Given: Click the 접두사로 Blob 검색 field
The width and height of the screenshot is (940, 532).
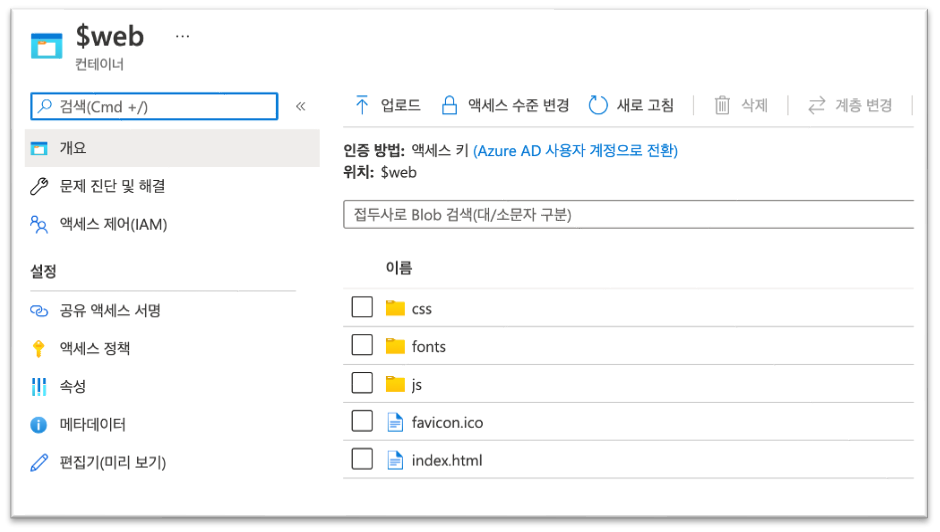Looking at the screenshot, I should [628, 215].
